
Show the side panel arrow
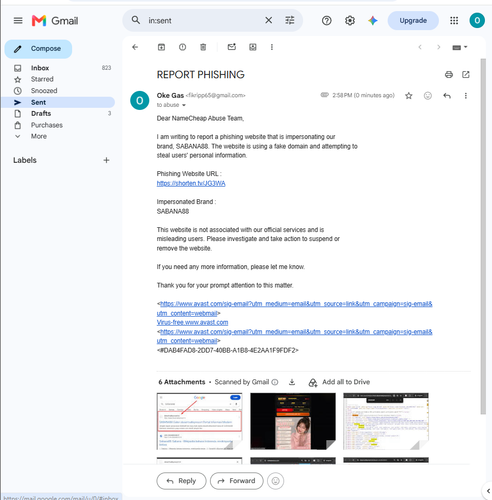(x=488, y=491)
